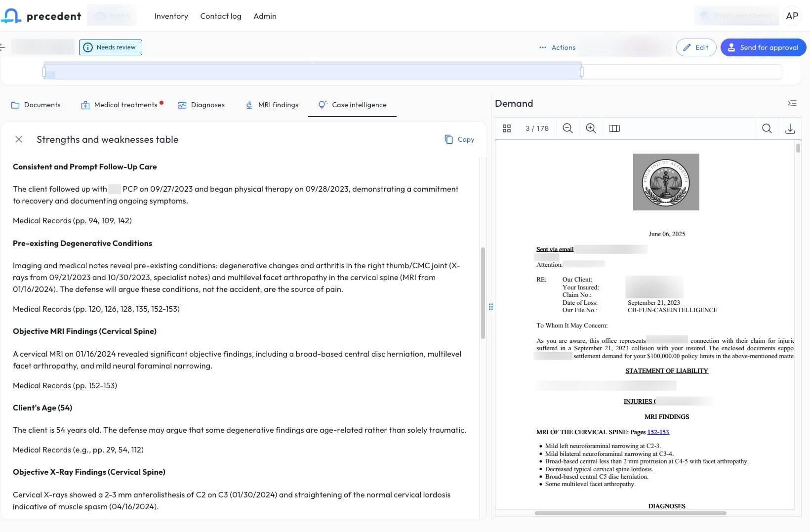Open the AP user avatar menu
The image size is (810, 532).
pos(792,16)
